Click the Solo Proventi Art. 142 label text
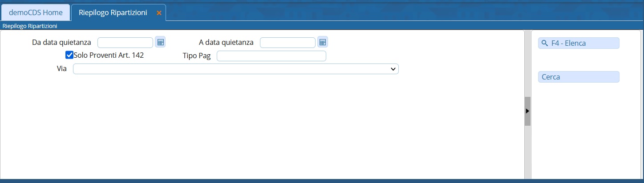This screenshot has width=644, height=183. (109, 56)
